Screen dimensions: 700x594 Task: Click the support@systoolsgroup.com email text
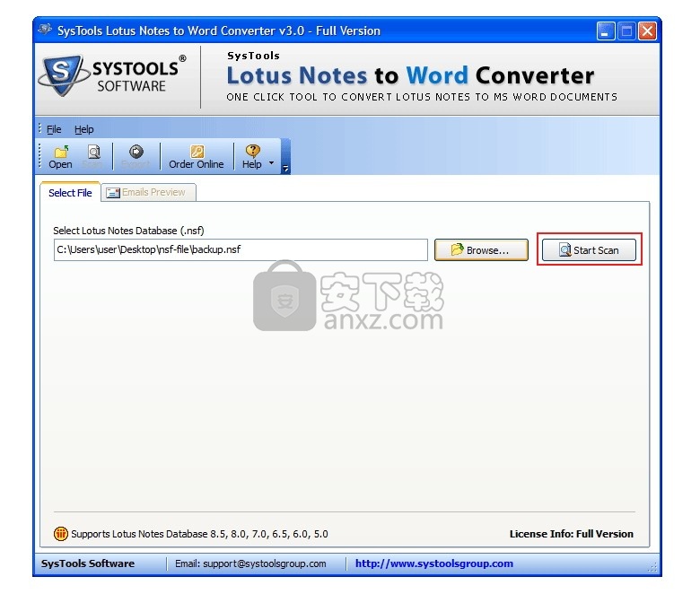point(264,563)
